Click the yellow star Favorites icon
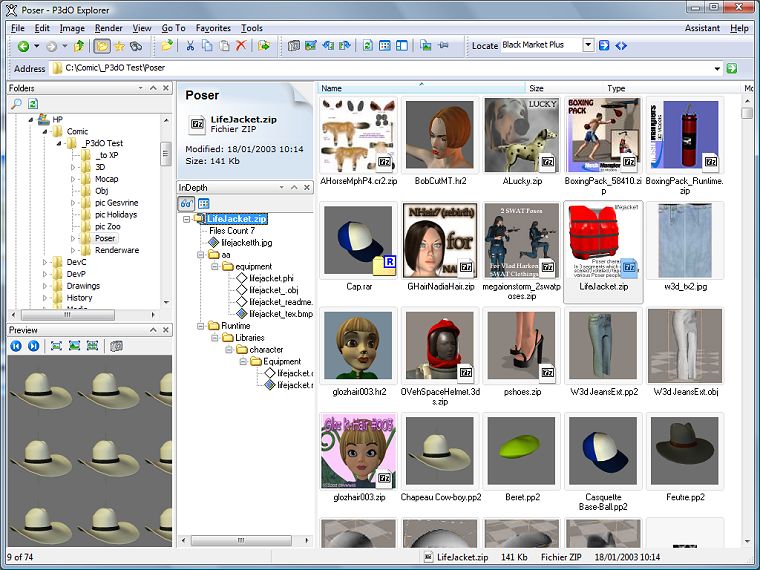 pyautogui.click(x=119, y=46)
